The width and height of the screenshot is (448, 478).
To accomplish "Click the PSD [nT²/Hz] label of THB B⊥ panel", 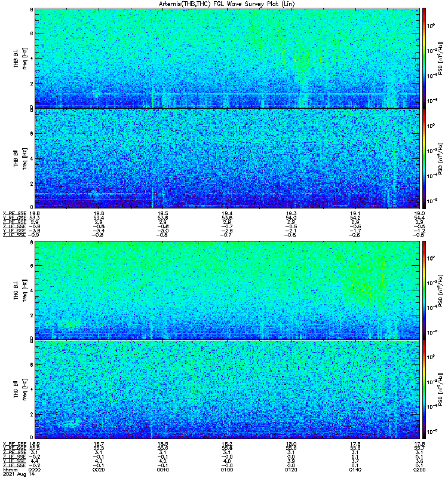I will click(x=440, y=58).
